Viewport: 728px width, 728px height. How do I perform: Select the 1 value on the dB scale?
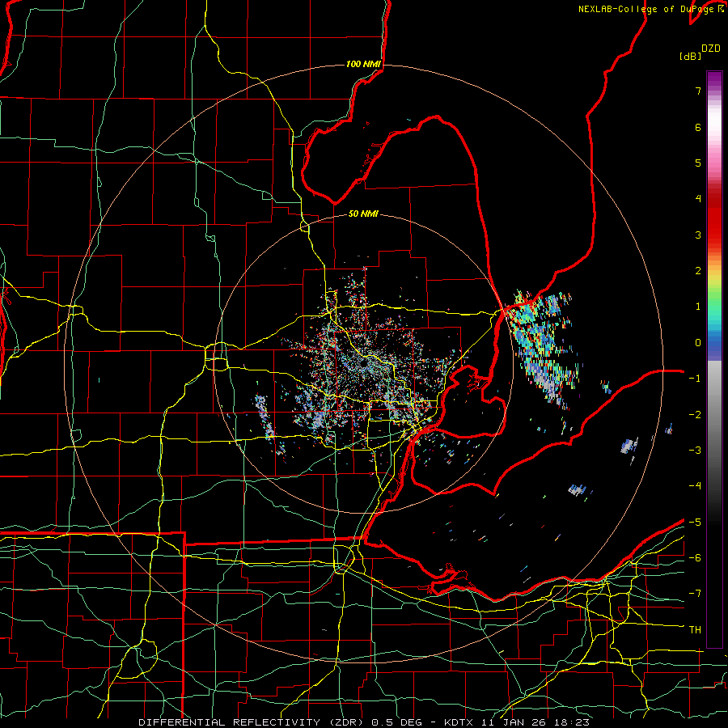[698, 307]
